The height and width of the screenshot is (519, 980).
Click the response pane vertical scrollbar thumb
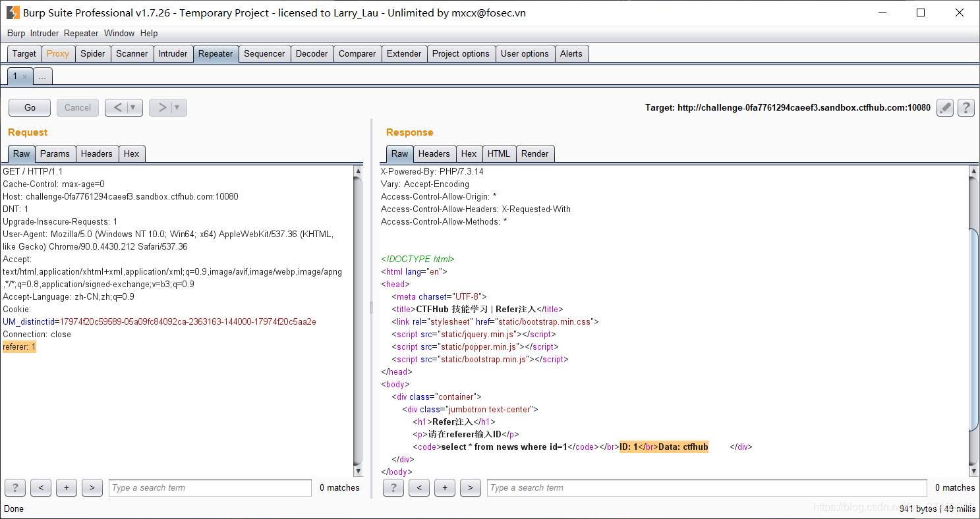[x=974, y=329]
